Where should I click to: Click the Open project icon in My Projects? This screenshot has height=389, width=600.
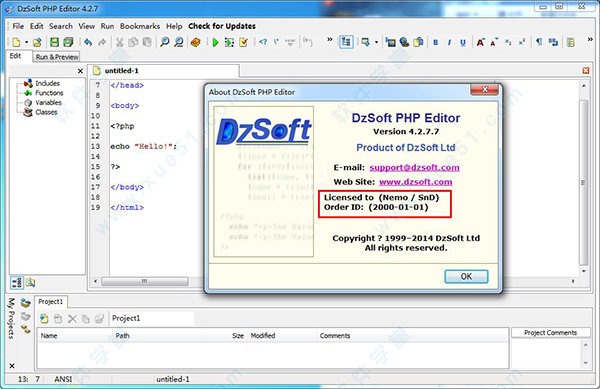click(25, 303)
